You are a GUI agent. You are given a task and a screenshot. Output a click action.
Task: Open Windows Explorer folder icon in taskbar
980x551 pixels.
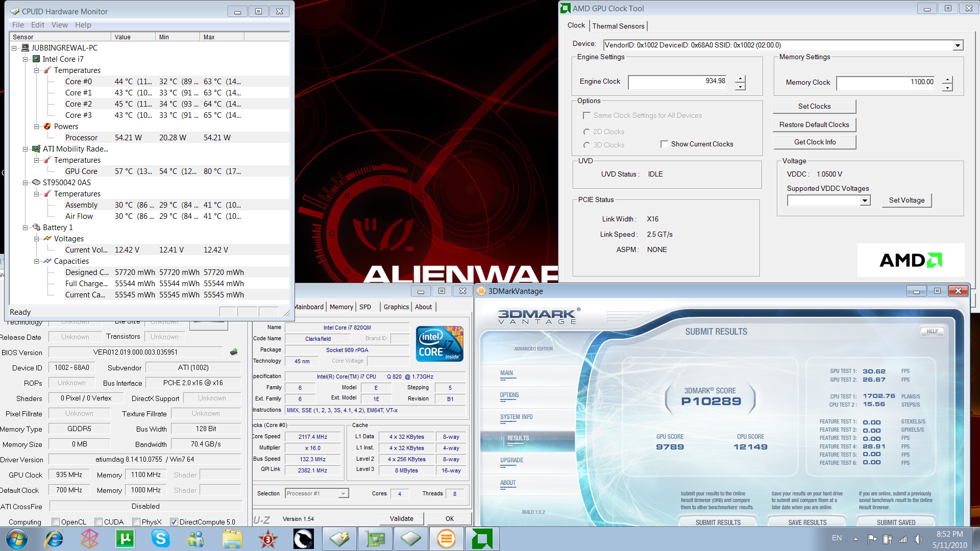[x=232, y=539]
